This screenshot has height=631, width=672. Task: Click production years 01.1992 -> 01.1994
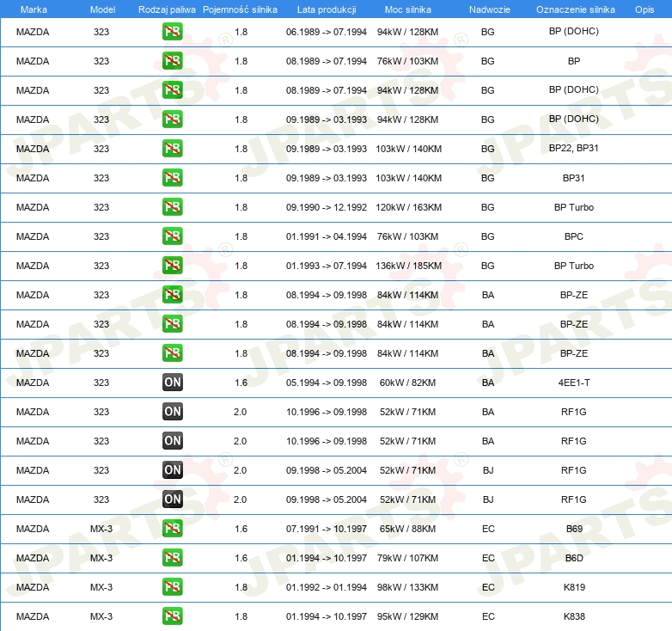[x=327, y=587]
